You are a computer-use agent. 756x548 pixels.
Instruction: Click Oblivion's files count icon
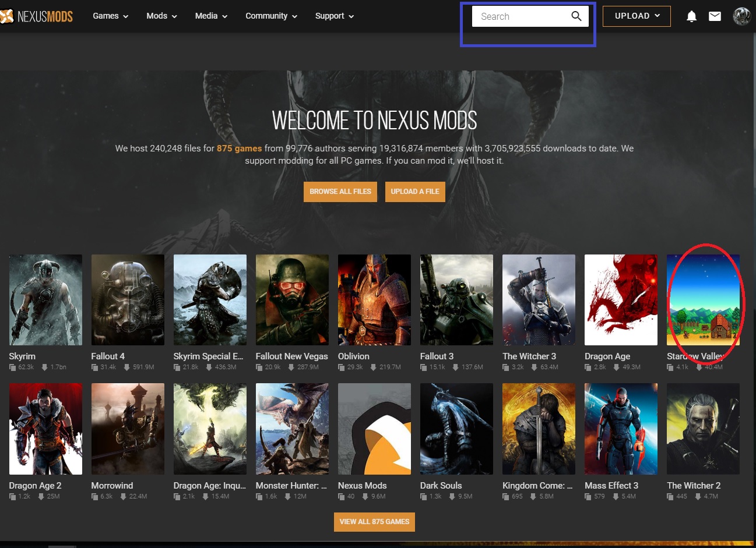pyautogui.click(x=342, y=367)
